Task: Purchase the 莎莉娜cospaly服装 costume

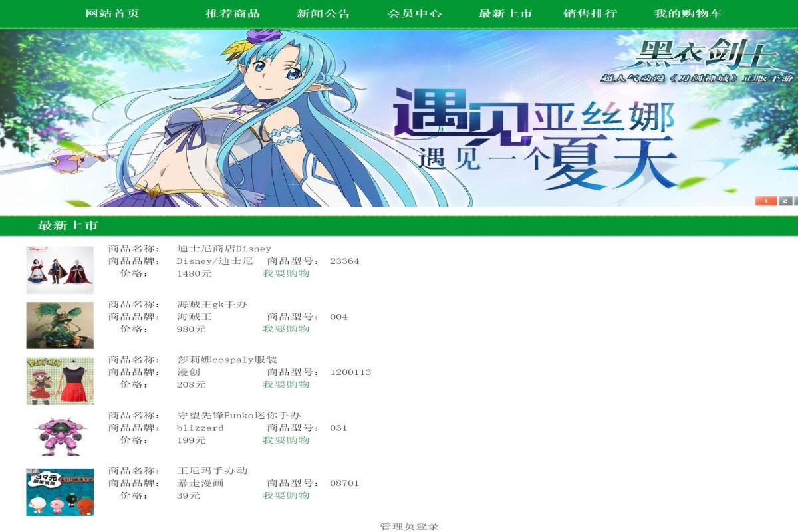Action: click(285, 384)
